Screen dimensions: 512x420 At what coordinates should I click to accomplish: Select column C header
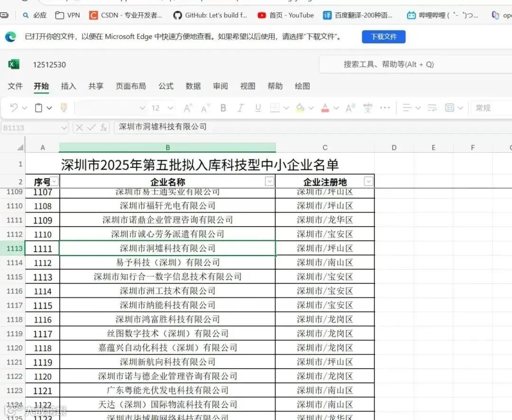pos(325,147)
